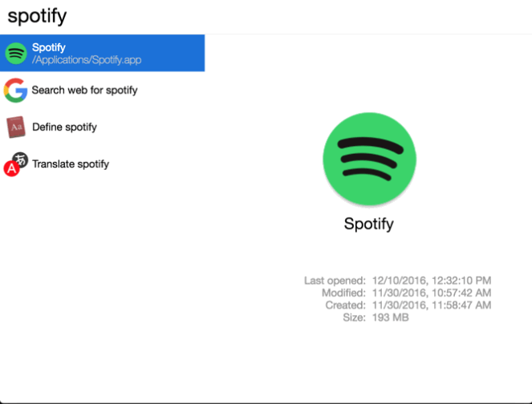
Task: Click the "/Applications/Spotify.app" path text
Action: (87, 60)
